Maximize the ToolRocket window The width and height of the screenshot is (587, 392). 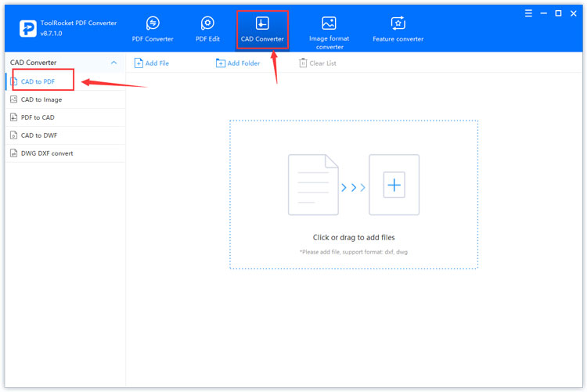point(558,13)
